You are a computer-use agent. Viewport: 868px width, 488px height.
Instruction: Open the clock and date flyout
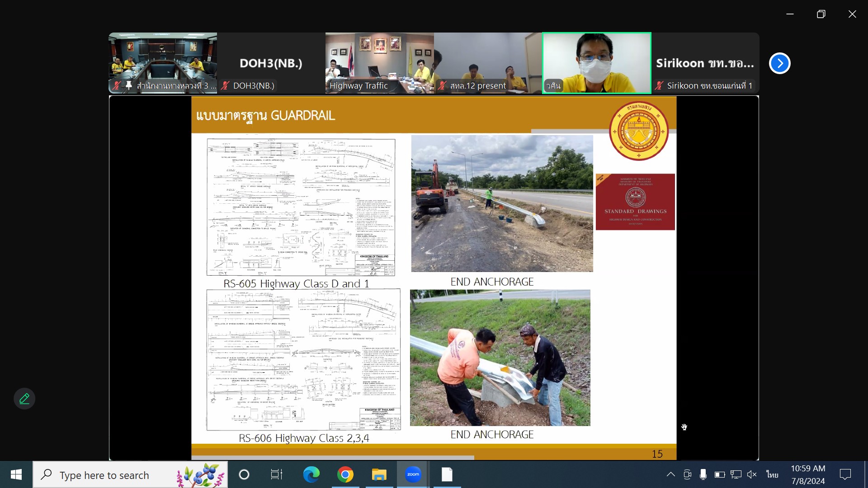808,474
